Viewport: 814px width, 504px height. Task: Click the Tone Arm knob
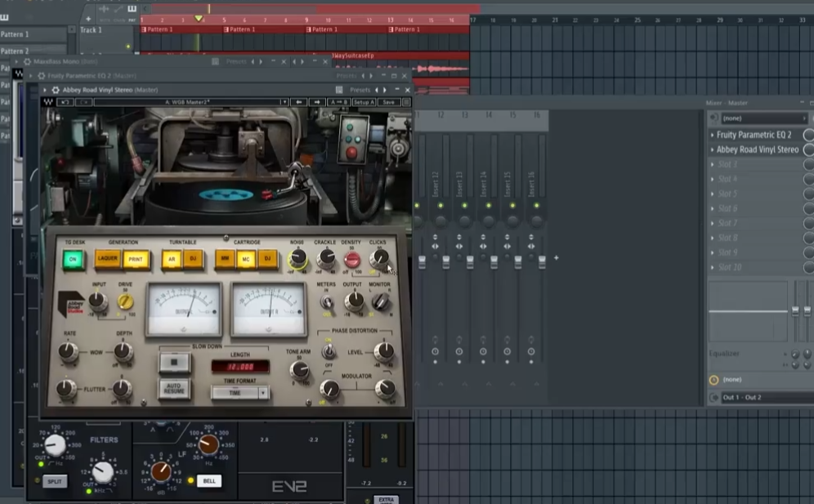pos(299,369)
